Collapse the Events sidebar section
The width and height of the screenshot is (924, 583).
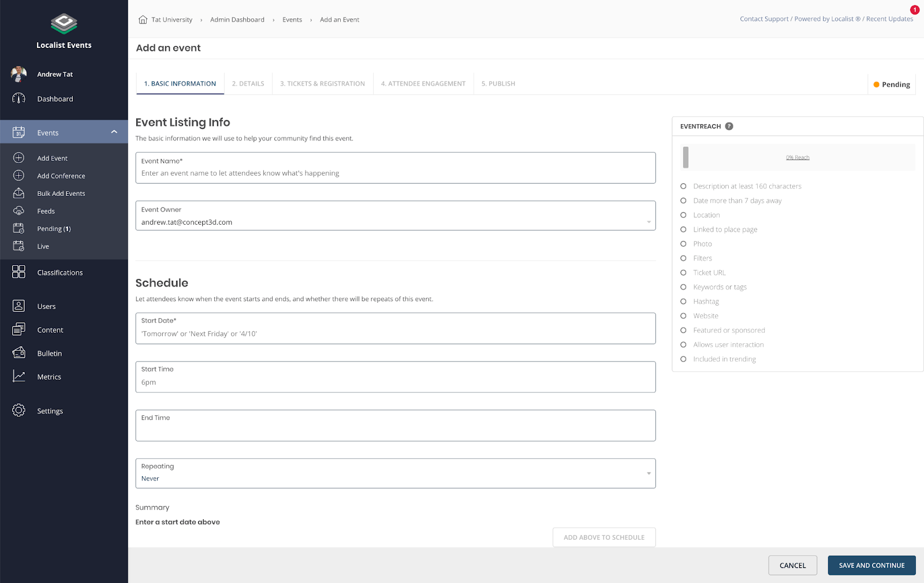click(114, 132)
